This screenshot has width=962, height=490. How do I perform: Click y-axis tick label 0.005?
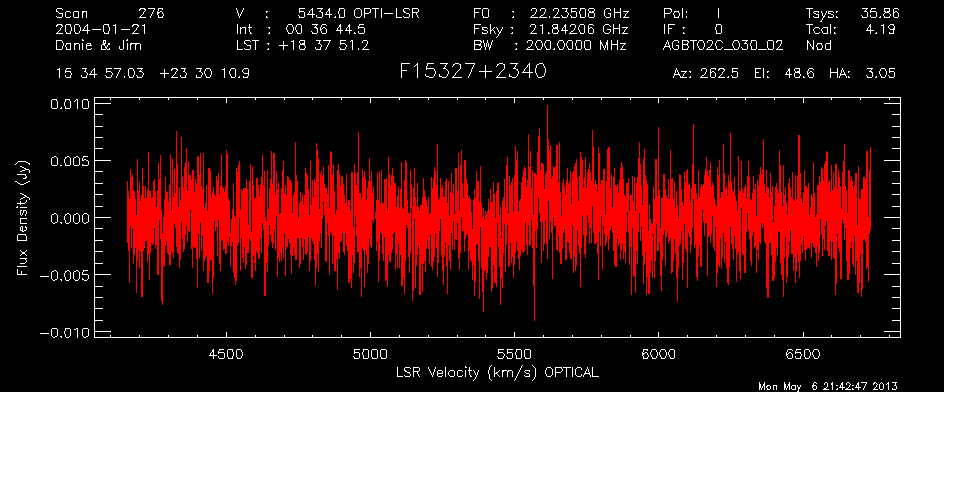(x=69, y=161)
